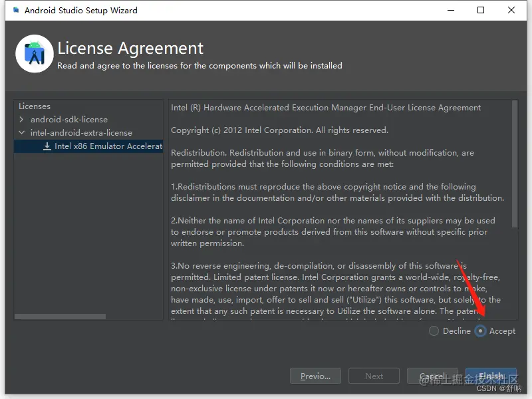This screenshot has height=399, width=532.
Task: Select Intel x86 Emulator Accelerator entry
Action: (x=88, y=146)
